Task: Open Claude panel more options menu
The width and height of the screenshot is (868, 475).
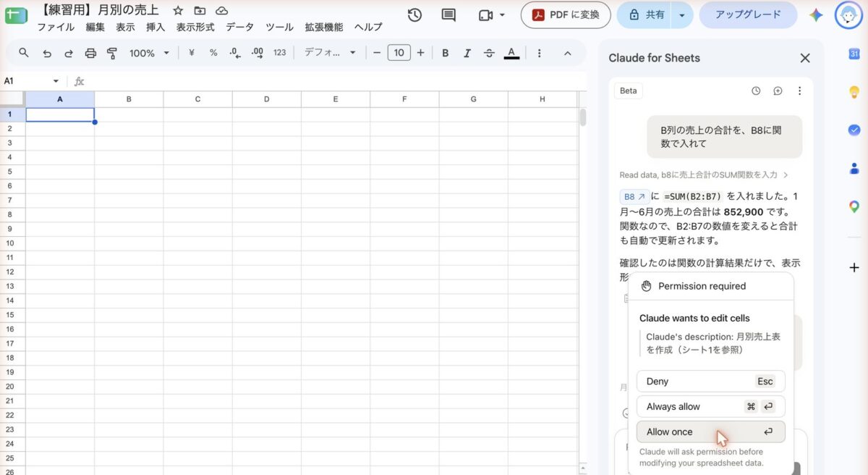Action: coord(799,91)
